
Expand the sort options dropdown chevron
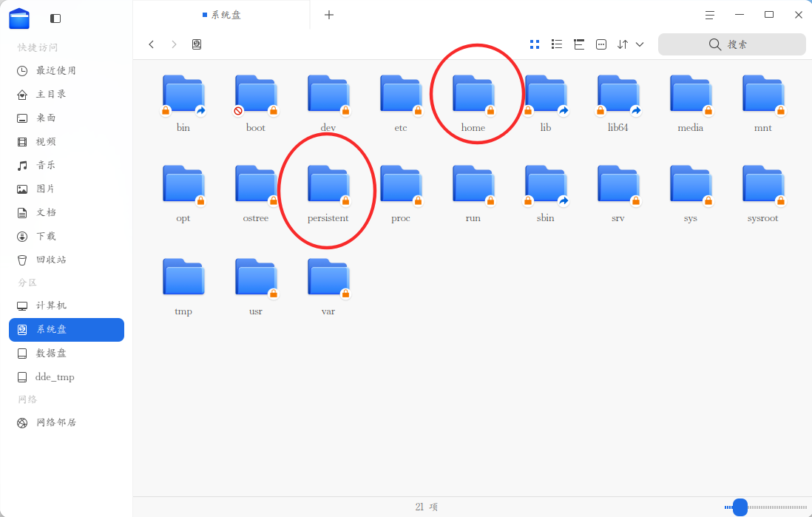point(640,44)
